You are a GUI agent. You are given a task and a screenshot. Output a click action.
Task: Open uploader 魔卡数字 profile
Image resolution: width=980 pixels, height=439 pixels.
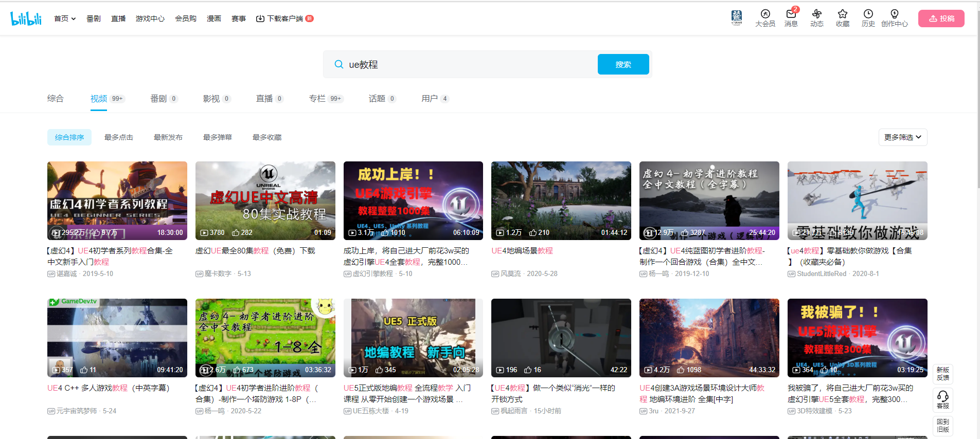218,274
